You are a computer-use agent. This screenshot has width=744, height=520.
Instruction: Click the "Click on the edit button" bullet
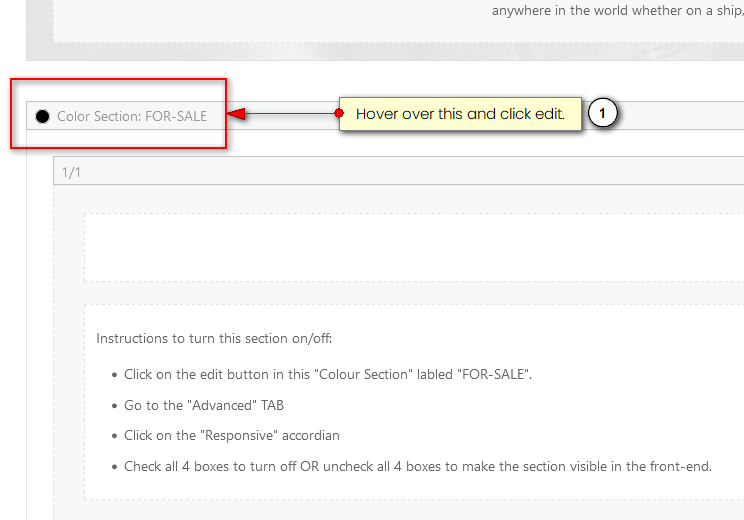point(328,375)
